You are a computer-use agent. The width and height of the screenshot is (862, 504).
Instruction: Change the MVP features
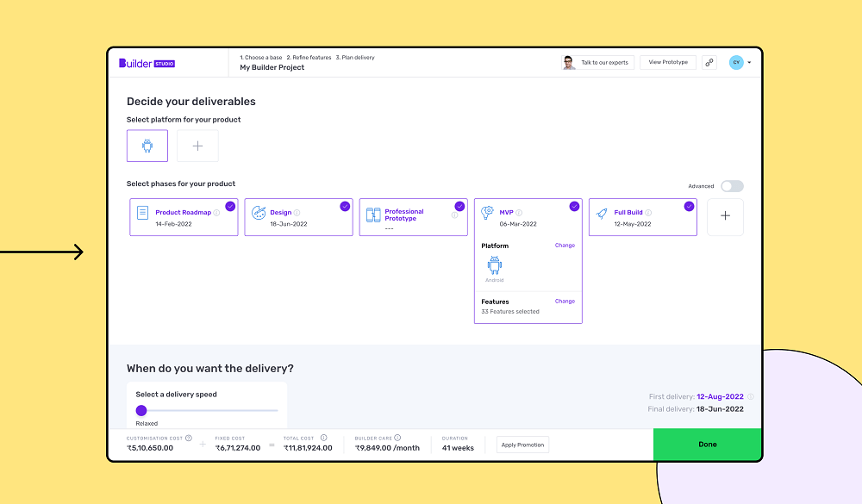point(565,302)
